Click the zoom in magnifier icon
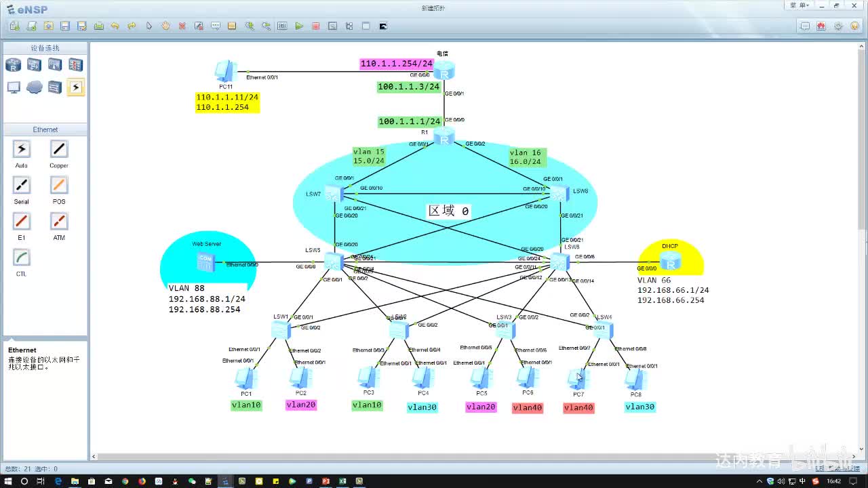This screenshot has width=868, height=488. click(x=250, y=26)
